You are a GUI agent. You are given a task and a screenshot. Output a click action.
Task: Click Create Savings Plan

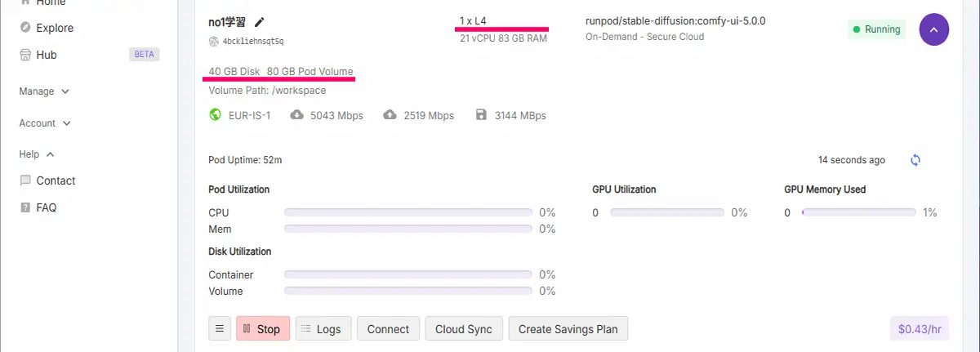[568, 329]
